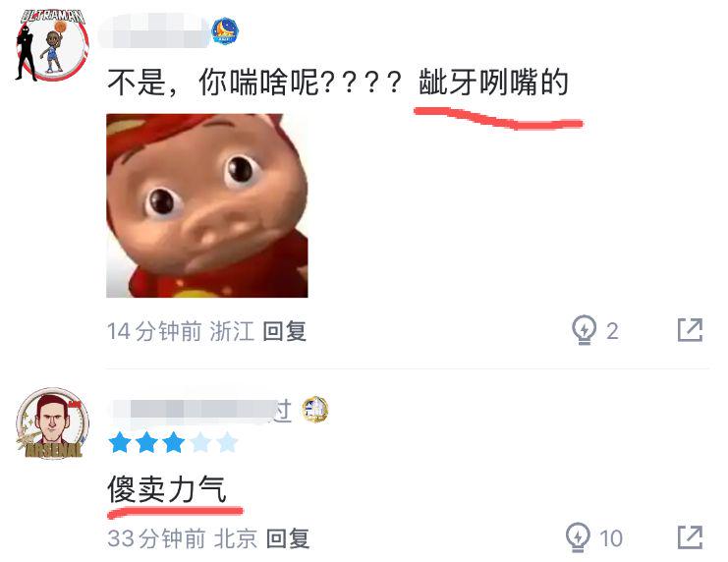
Task: Click 回复 under the 浙江 comment
Action: pos(285,331)
